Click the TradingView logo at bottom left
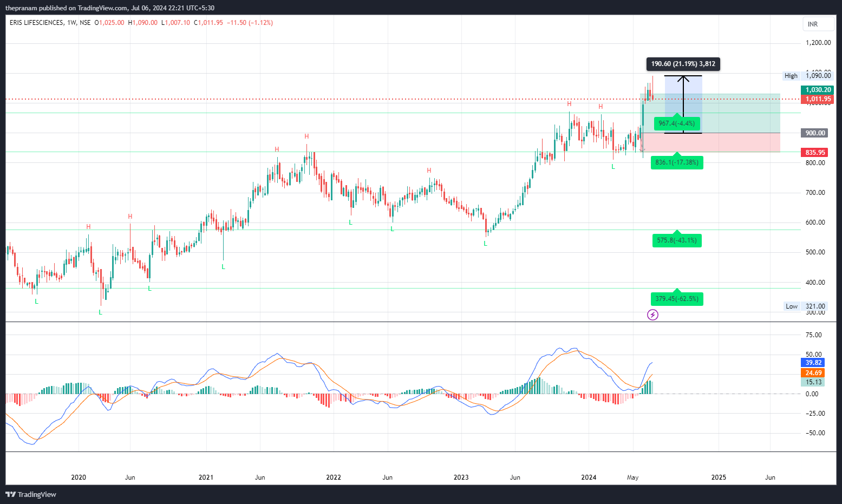The image size is (842, 504). (x=31, y=494)
